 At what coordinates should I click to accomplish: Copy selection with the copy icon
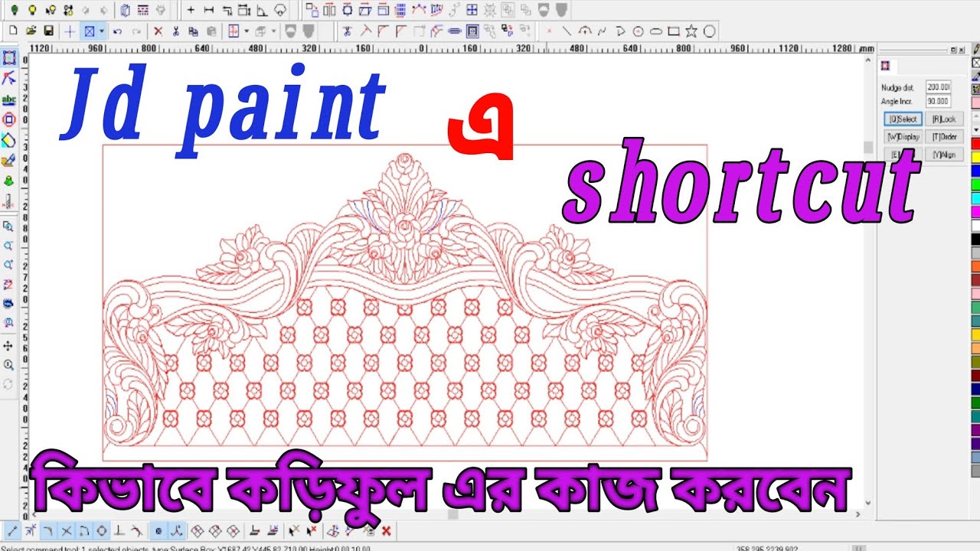pos(193,31)
